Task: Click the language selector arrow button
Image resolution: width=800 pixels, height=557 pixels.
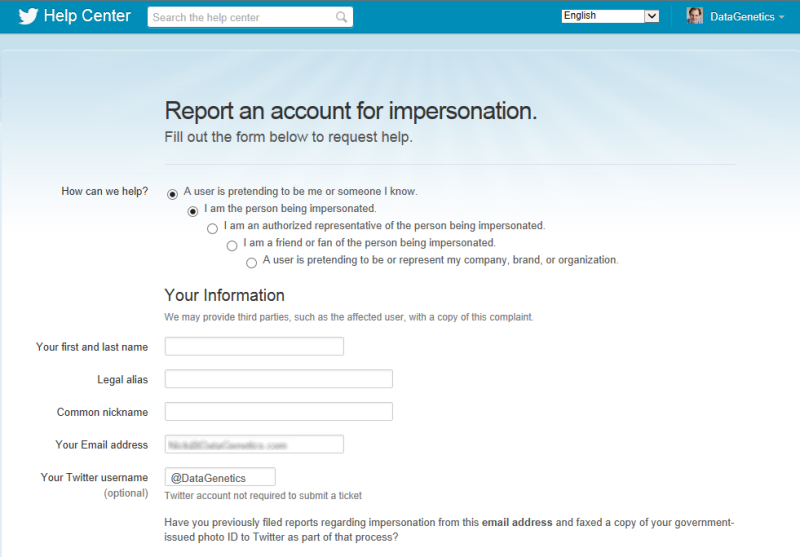Action: pyautogui.click(x=651, y=16)
